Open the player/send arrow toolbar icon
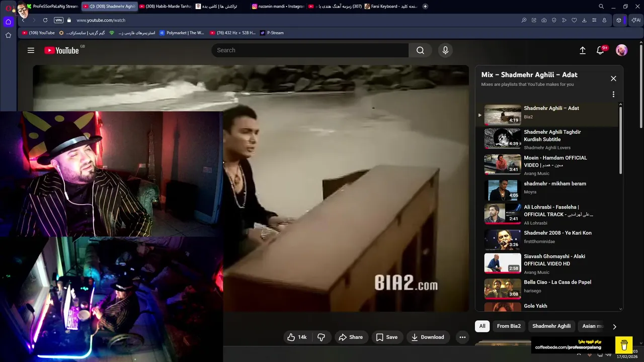Image resolution: width=644 pixels, height=362 pixels. (564, 20)
